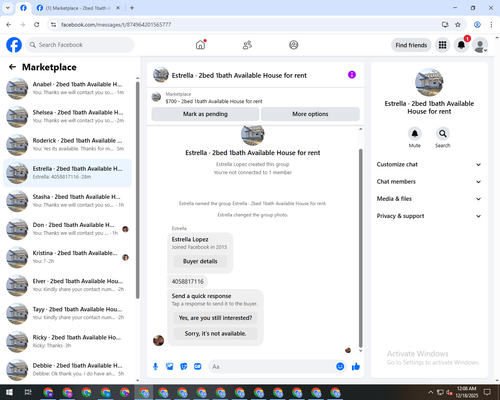Click the house group photo in right panel
Image resolution: width=500 pixels, height=400 pixels.
(429, 82)
